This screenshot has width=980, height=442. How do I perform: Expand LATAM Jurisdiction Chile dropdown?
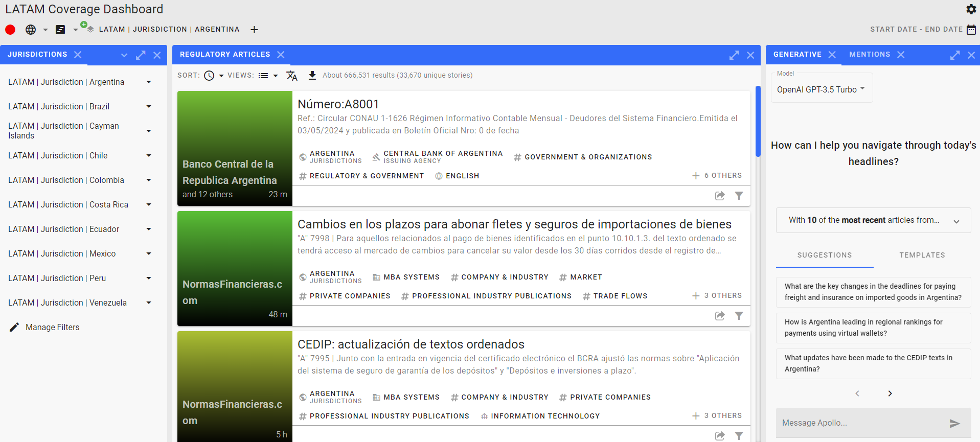coord(149,155)
